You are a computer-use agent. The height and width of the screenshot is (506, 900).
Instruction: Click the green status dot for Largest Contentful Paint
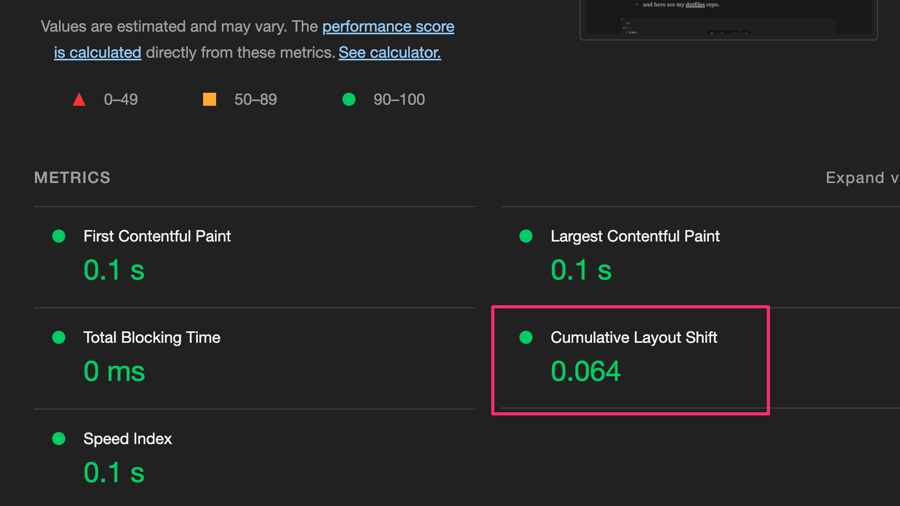coord(526,236)
